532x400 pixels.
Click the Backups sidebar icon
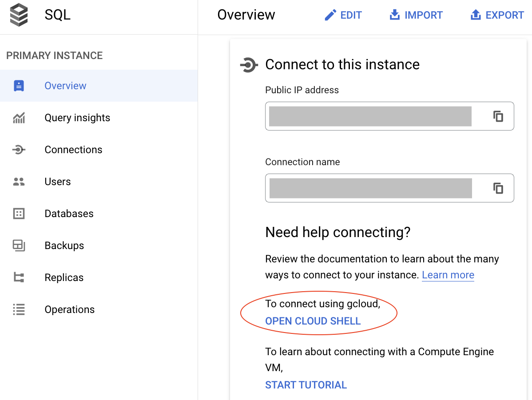coord(19,246)
